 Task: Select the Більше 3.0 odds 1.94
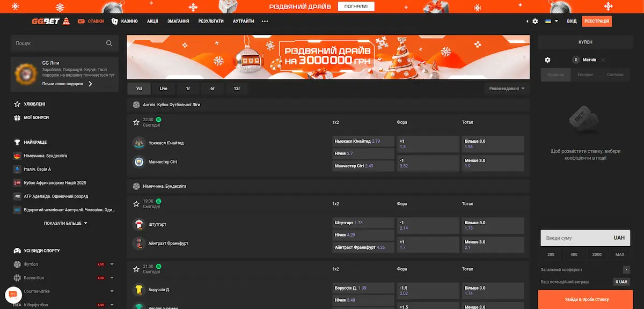tap(493, 144)
